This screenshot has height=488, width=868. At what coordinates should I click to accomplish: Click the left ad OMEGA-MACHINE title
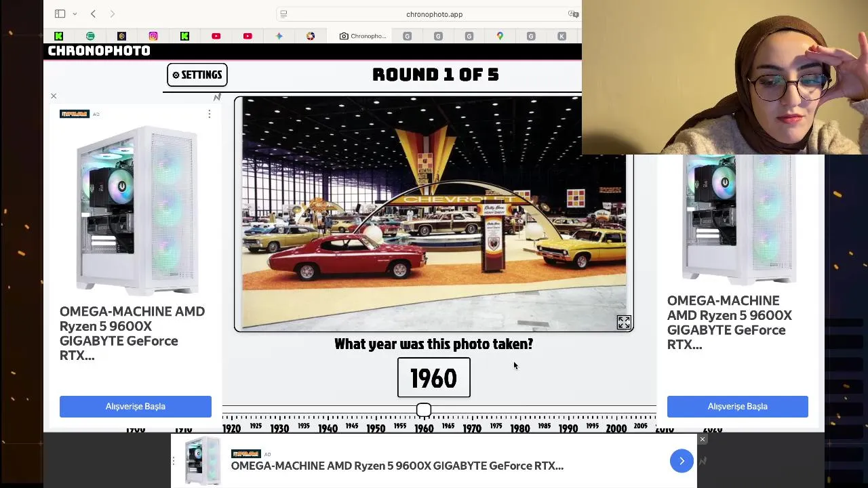(x=132, y=333)
